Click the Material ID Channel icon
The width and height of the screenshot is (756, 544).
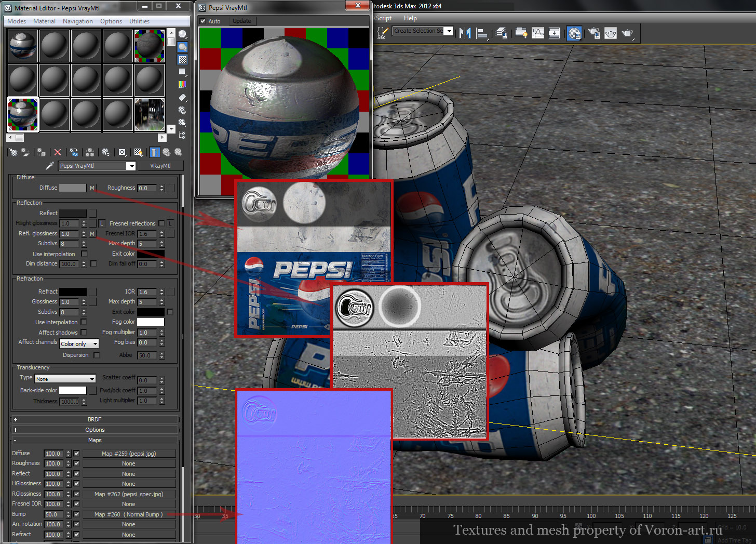coord(122,152)
